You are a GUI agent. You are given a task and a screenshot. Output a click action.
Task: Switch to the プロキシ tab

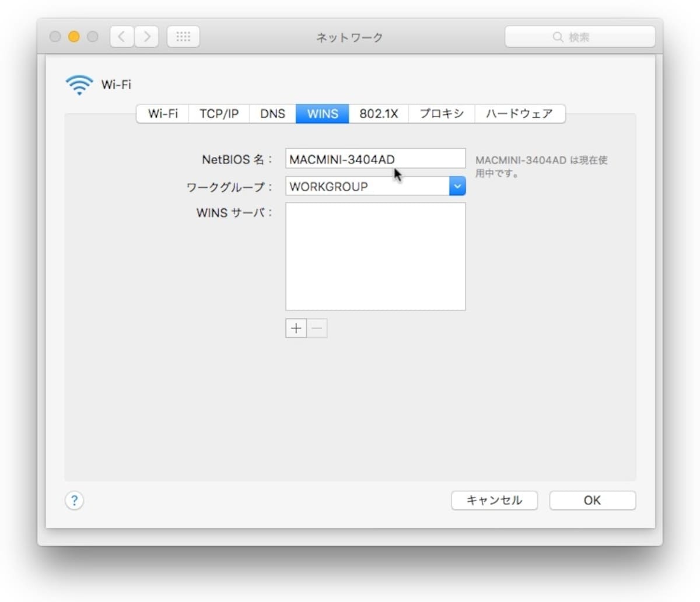[x=442, y=113]
